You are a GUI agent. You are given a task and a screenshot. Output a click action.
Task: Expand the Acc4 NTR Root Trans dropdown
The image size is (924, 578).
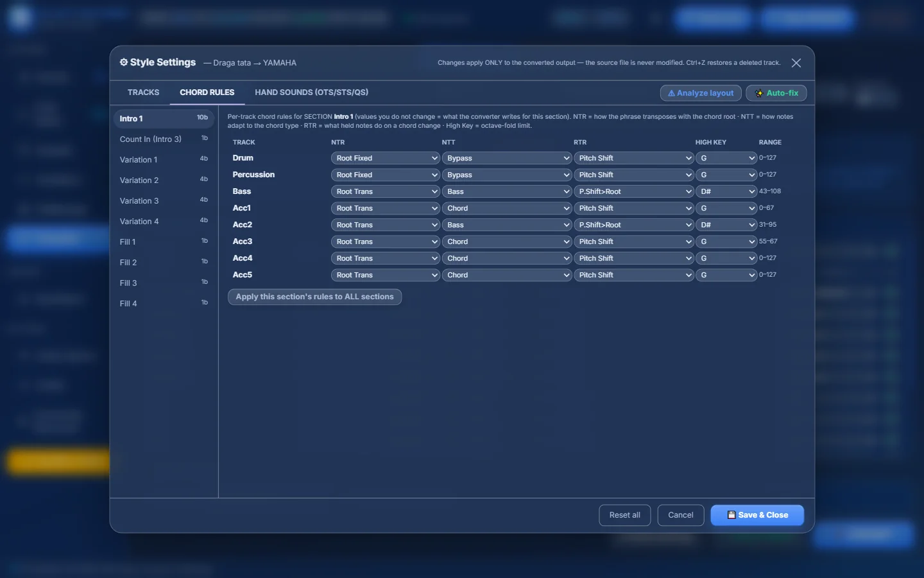pos(385,258)
